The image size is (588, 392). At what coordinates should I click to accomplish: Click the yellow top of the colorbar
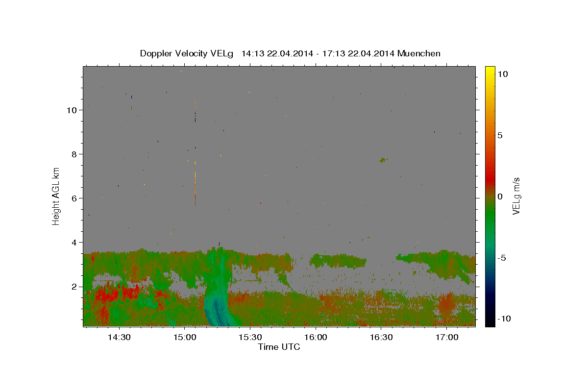[x=490, y=71]
